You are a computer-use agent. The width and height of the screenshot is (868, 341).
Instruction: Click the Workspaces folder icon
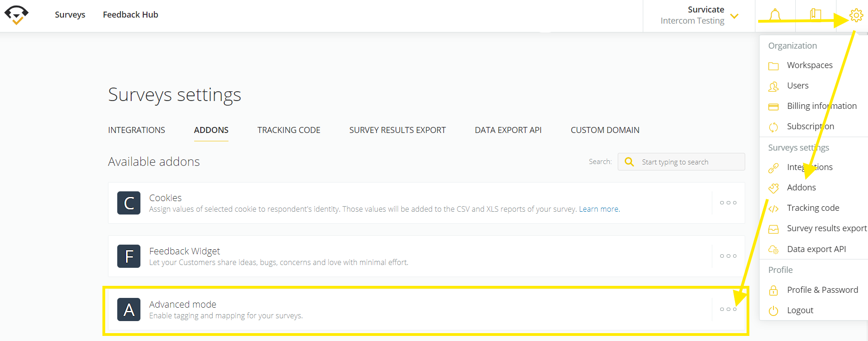point(773,66)
